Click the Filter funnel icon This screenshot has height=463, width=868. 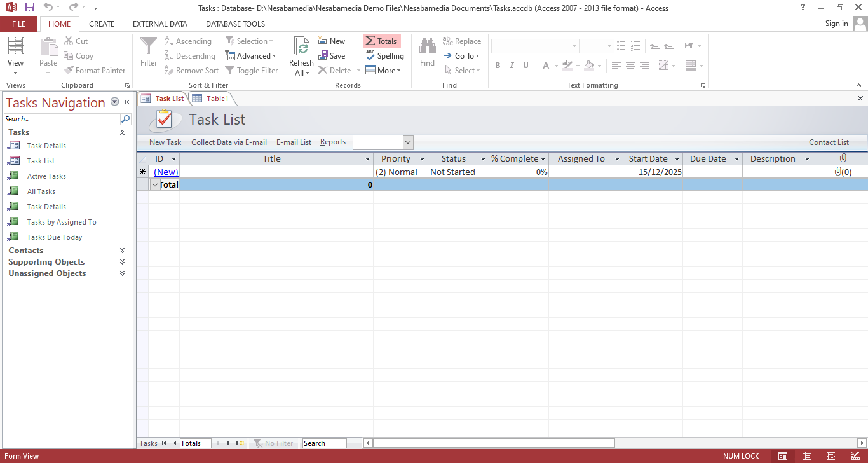pos(148,46)
